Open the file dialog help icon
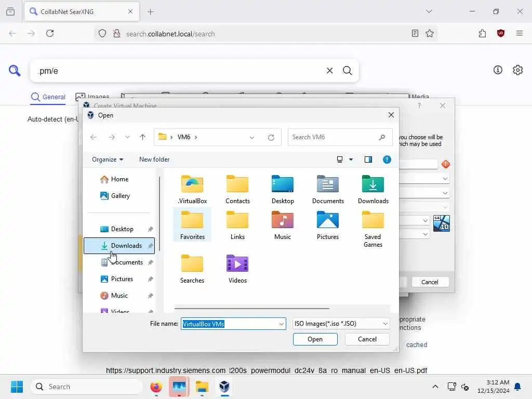 coord(387,159)
